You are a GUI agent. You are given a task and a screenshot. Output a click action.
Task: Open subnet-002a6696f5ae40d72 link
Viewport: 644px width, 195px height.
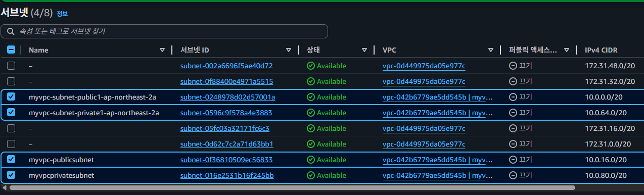coord(226,66)
